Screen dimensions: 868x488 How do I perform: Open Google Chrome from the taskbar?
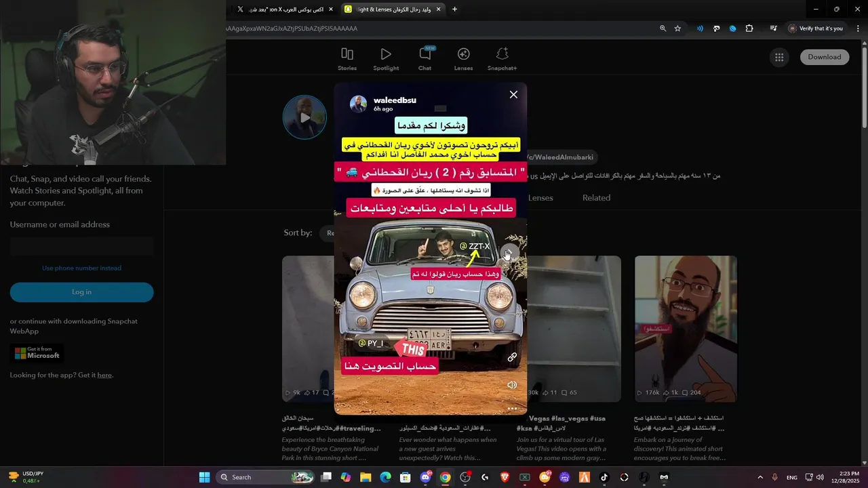click(445, 477)
